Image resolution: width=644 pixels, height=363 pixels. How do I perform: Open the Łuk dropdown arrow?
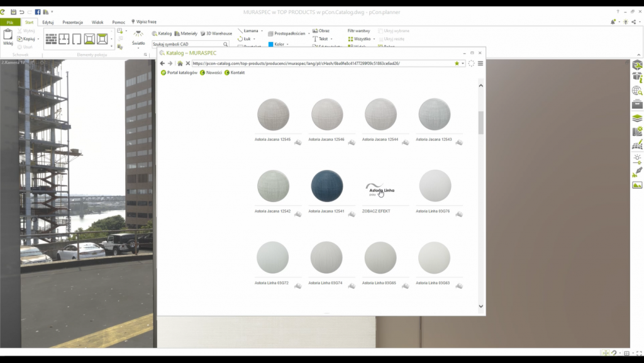click(x=254, y=39)
